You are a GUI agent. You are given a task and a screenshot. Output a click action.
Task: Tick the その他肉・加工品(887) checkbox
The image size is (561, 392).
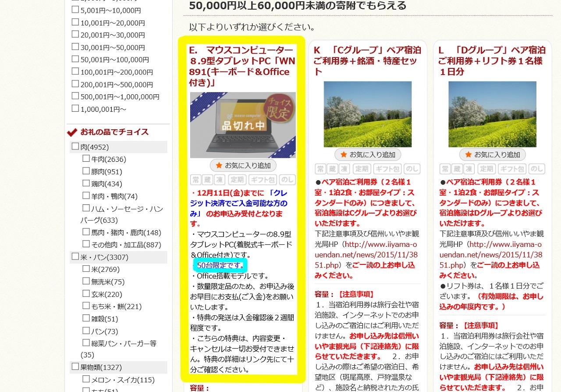(x=86, y=244)
